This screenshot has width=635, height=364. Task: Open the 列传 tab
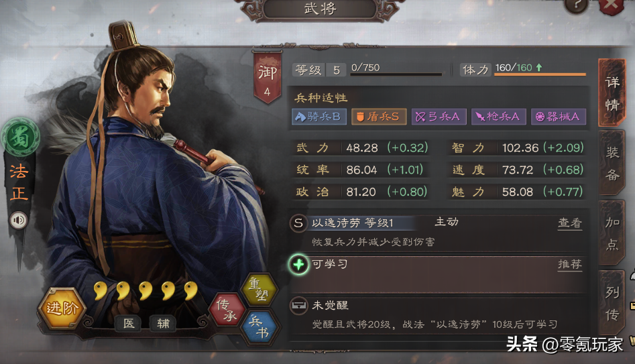pos(612,303)
